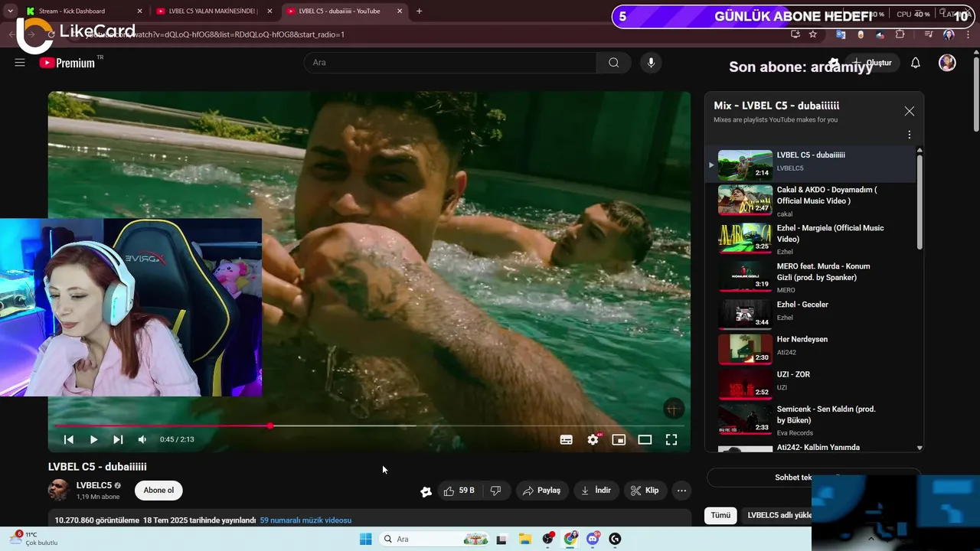Skip to next video in player
Screen dimensions: 980x551
tap(118, 439)
